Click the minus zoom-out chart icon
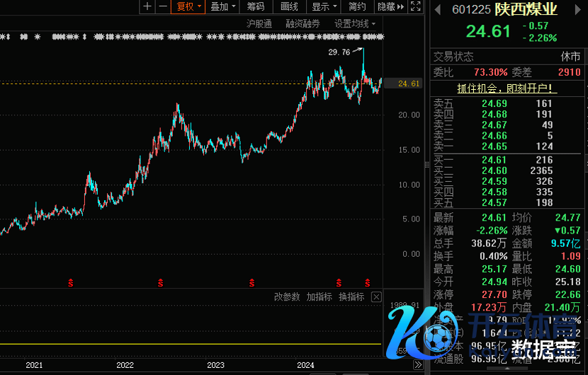Screen dimensions: 588x375 [x=163, y=6]
